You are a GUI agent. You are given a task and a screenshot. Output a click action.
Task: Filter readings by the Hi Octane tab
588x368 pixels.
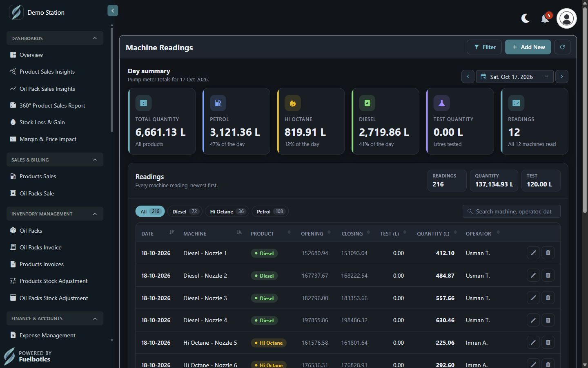pos(227,211)
